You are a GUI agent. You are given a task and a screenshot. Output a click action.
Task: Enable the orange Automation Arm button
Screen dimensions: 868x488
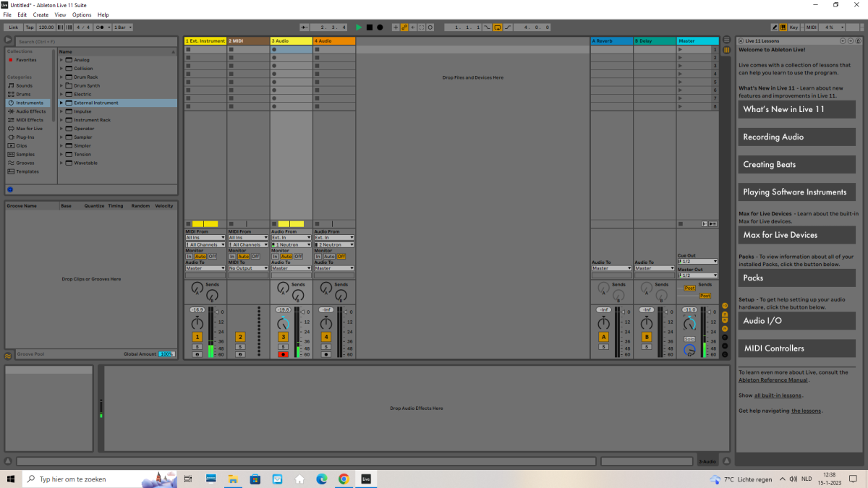point(404,27)
